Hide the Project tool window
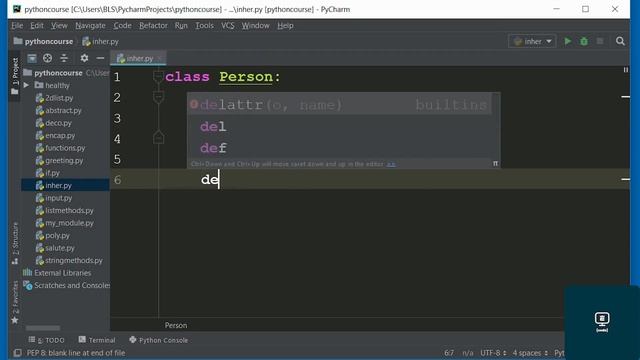This screenshot has width=640, height=360. click(100, 58)
